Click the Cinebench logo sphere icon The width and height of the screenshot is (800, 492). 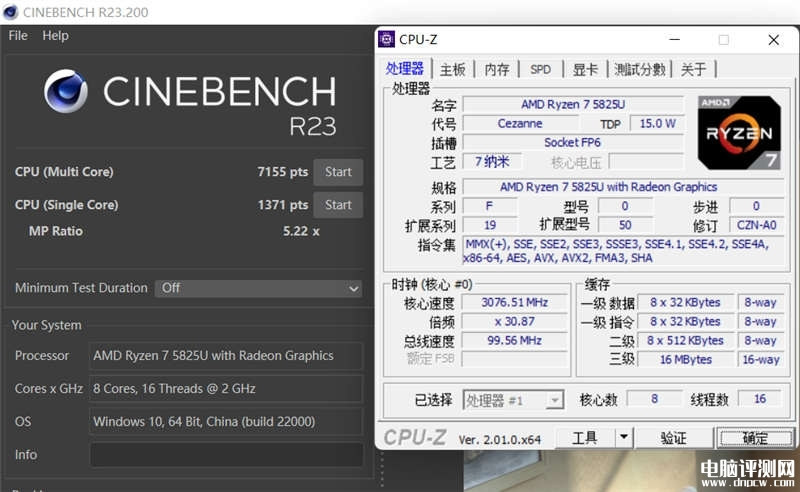coord(65,91)
